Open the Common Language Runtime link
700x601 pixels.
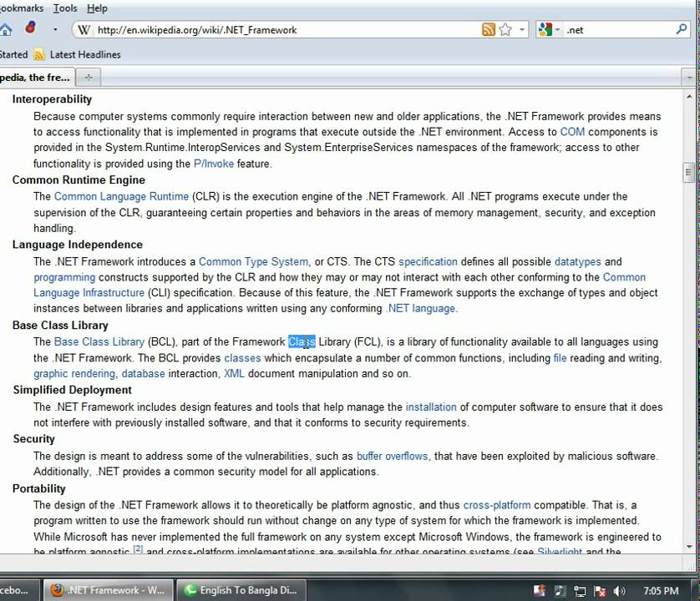(x=121, y=196)
